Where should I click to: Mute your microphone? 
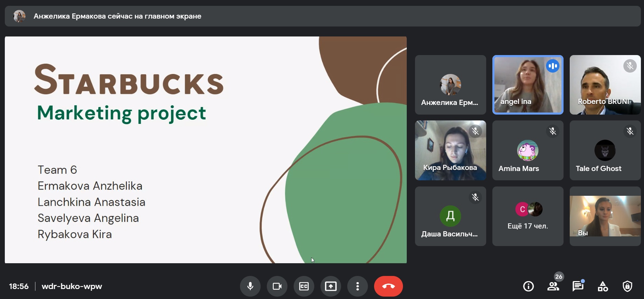(x=250, y=286)
